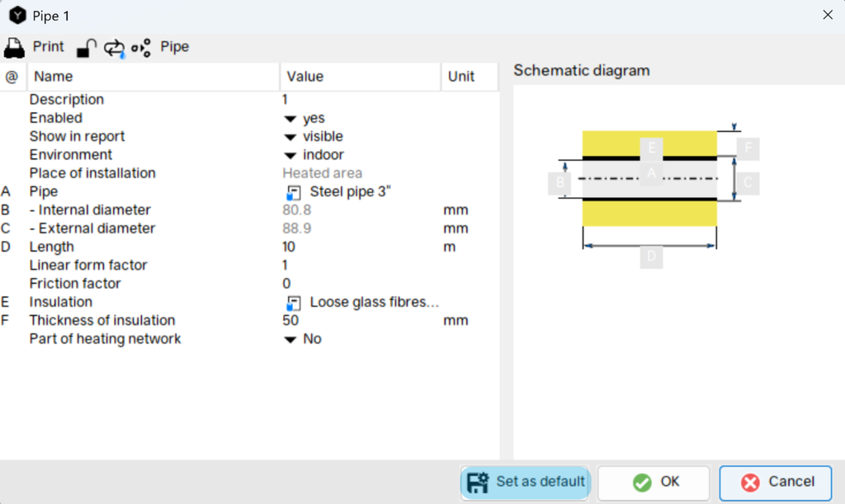Click label B in schematic diagram
The height and width of the screenshot is (504, 845).
tap(560, 183)
